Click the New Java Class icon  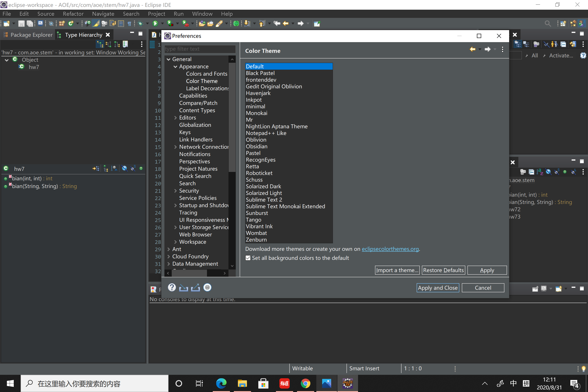click(71, 23)
